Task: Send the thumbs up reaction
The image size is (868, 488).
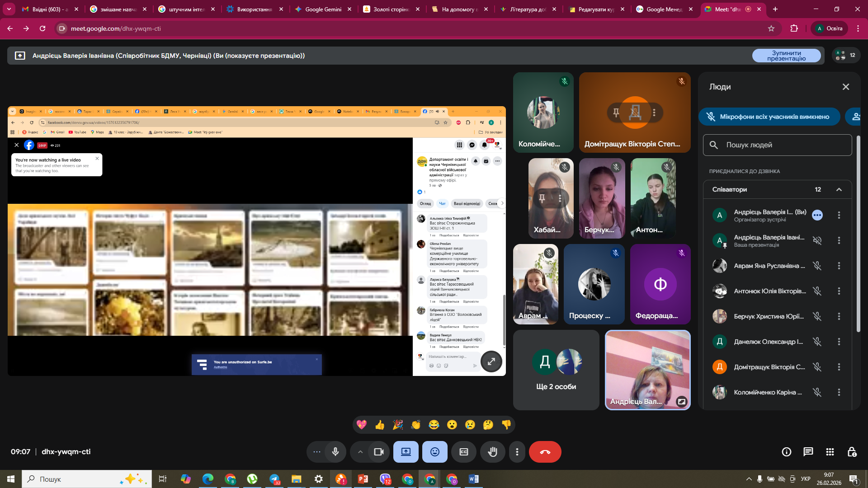Action: point(379,425)
